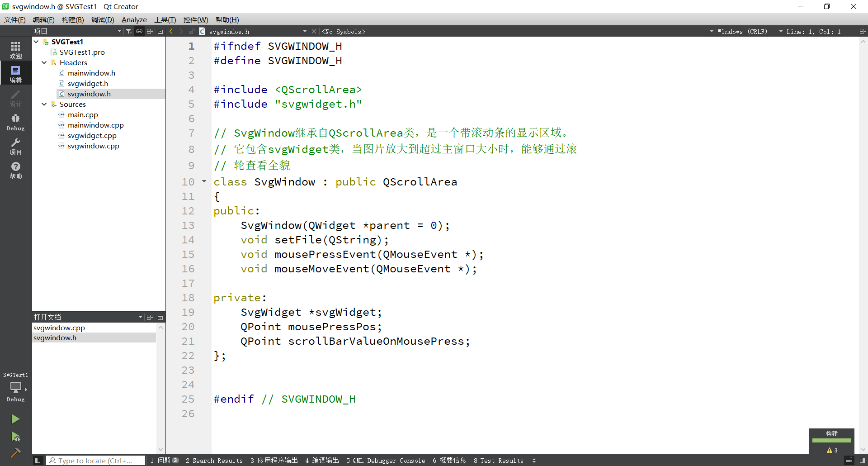Show the 应用程序输出 pane
The image size is (868, 466).
coord(274,461)
